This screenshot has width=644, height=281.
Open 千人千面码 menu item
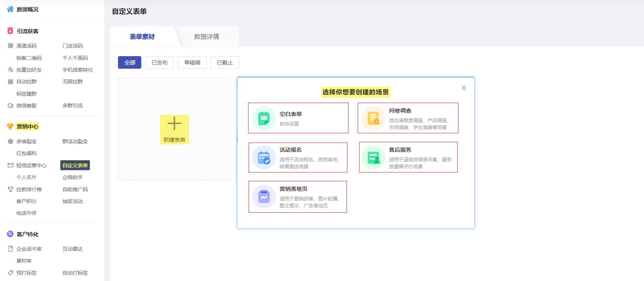click(75, 58)
